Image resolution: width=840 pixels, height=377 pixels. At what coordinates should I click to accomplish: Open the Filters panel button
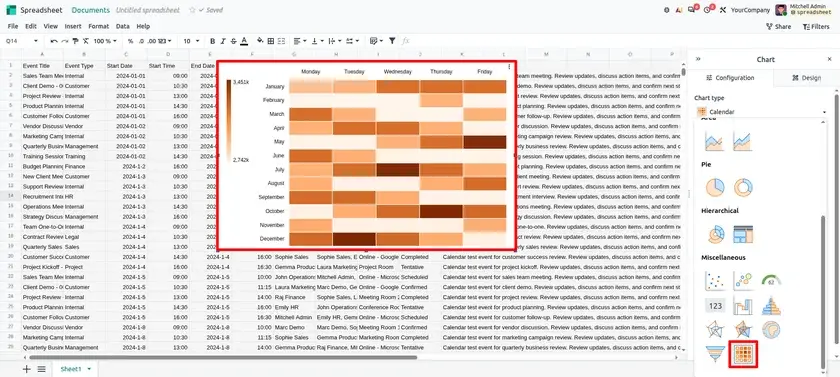tap(816, 26)
